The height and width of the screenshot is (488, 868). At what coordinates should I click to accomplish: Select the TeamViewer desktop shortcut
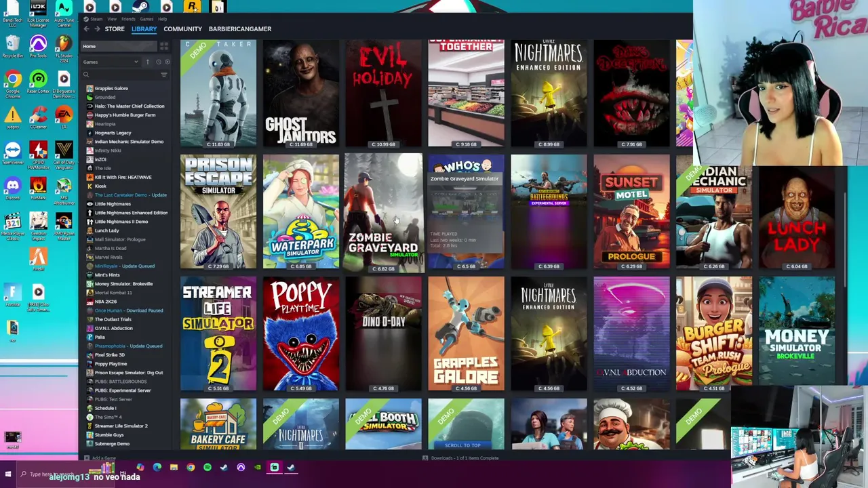tap(12, 152)
